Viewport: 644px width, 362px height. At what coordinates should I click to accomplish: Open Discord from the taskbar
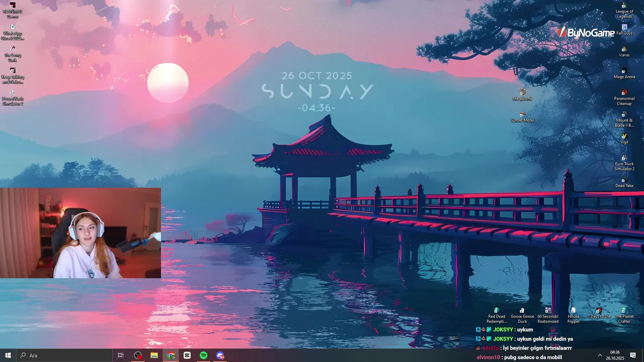(220, 355)
